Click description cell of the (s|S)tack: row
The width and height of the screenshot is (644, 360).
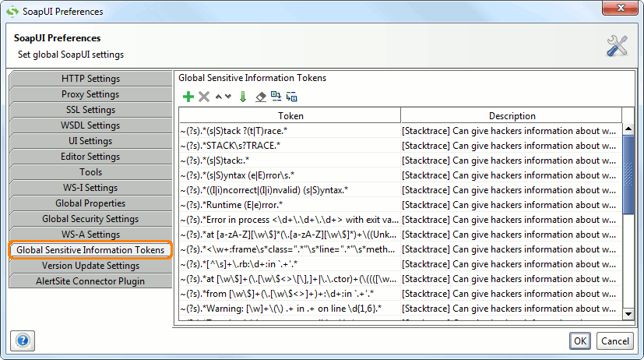(x=512, y=161)
